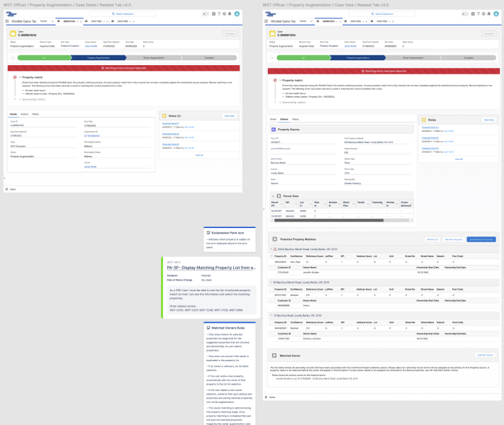Click the Potential Property Matches section icon
504x425 pixels.
pos(275,239)
